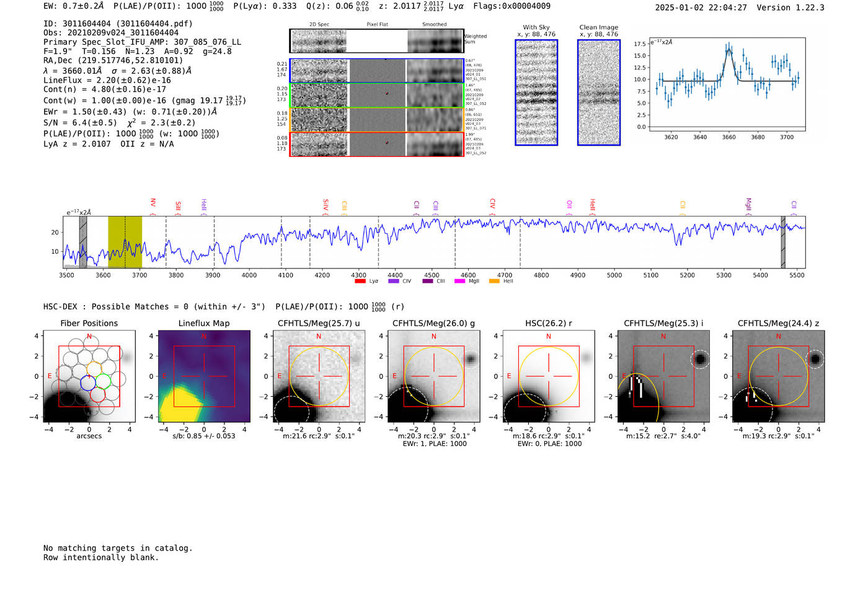
Task: Select the green-bordered fiber spectrum row
Action: (x=377, y=95)
